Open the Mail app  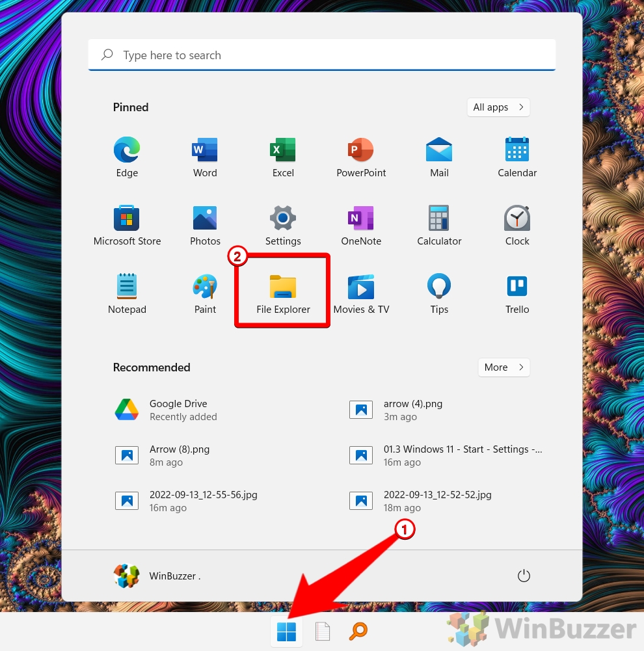click(x=439, y=157)
